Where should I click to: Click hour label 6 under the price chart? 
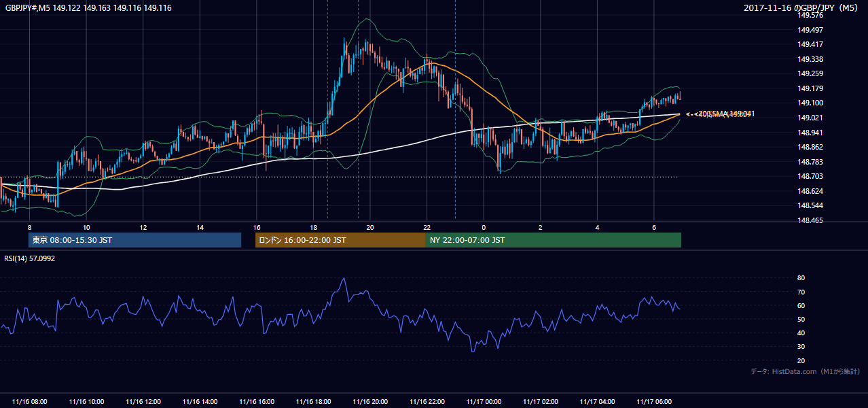pos(654,227)
